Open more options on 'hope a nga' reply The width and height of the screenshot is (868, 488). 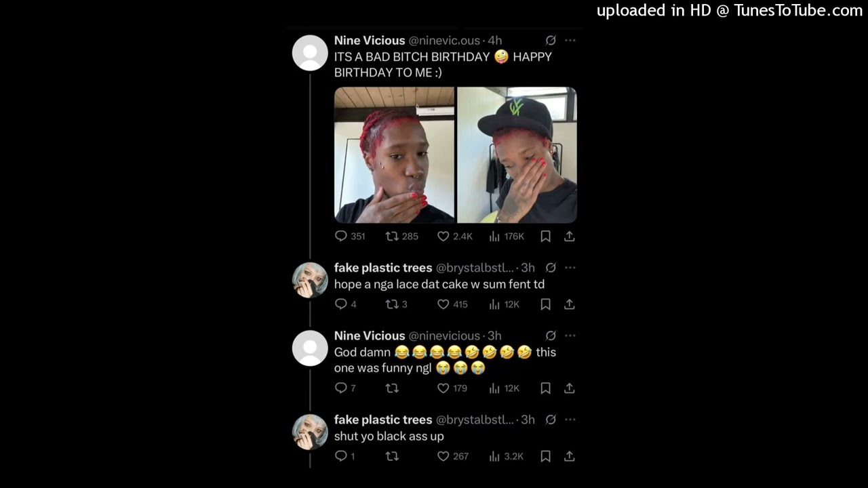[x=570, y=268]
